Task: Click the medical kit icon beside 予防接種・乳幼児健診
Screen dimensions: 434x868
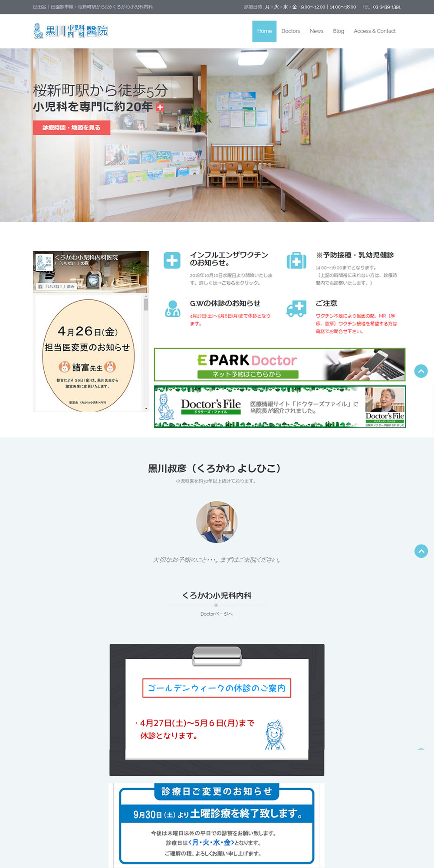Action: click(296, 260)
